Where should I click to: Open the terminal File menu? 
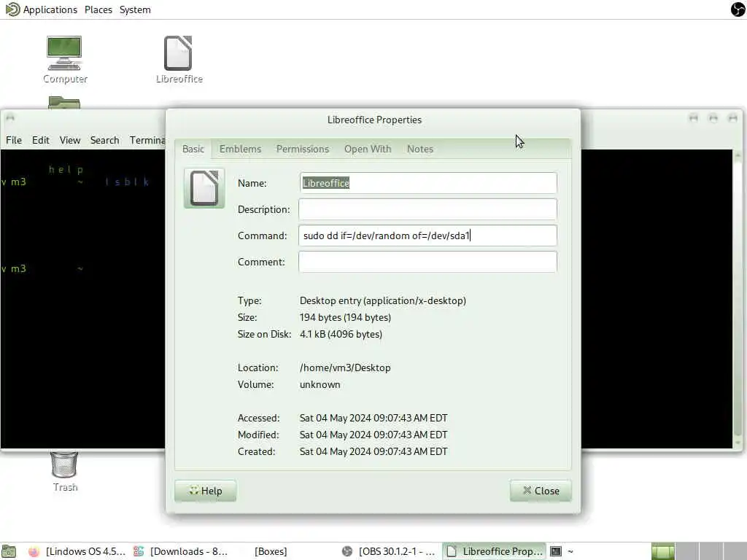(x=14, y=140)
